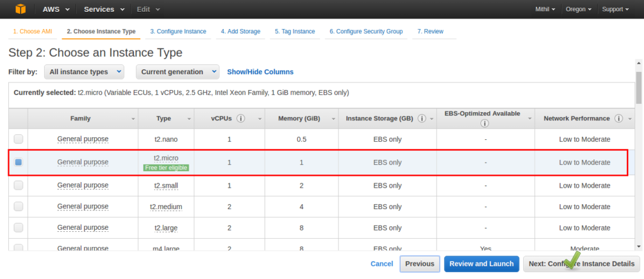Viewport: 644px width, 279px height.
Task: Open the Instance Storage column sort arrow
Action: coord(431,119)
